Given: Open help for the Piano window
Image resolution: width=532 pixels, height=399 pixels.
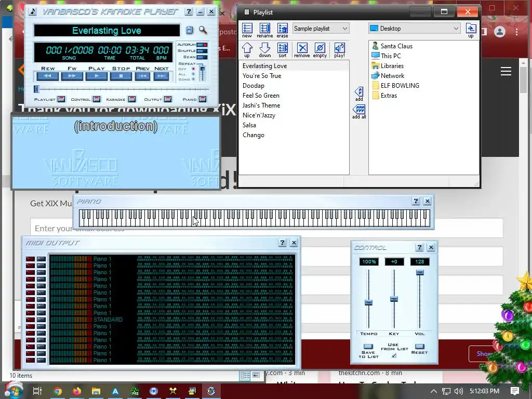Looking at the screenshot, I should tap(416, 201).
